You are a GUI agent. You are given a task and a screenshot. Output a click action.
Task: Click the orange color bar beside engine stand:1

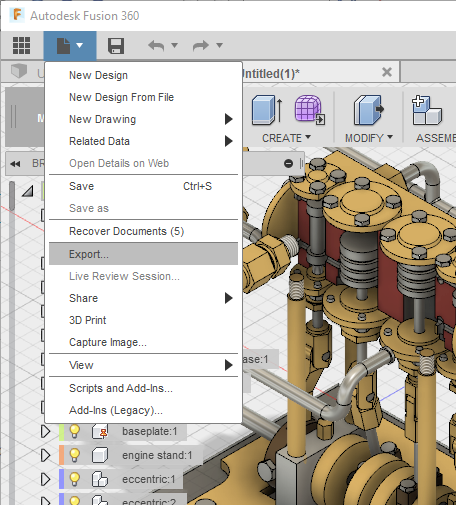click(61, 455)
